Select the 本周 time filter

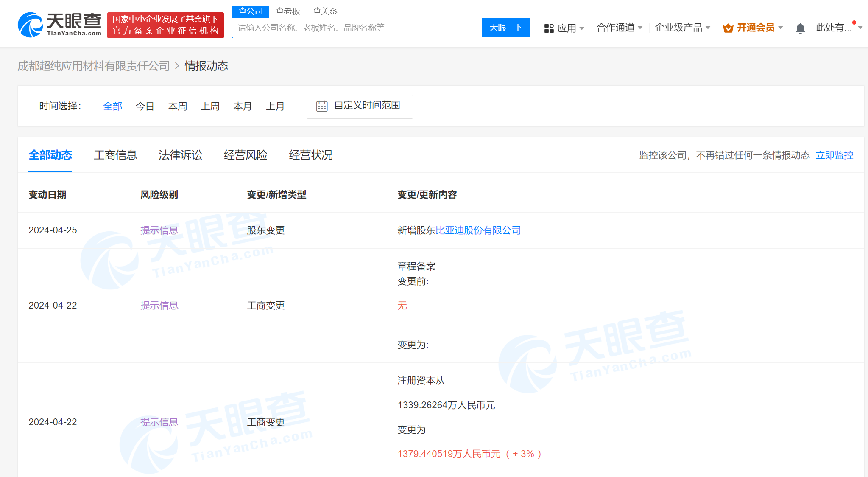[178, 107]
